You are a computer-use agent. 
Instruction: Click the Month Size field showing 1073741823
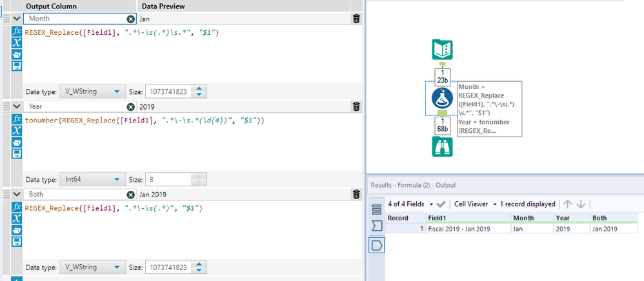point(169,92)
